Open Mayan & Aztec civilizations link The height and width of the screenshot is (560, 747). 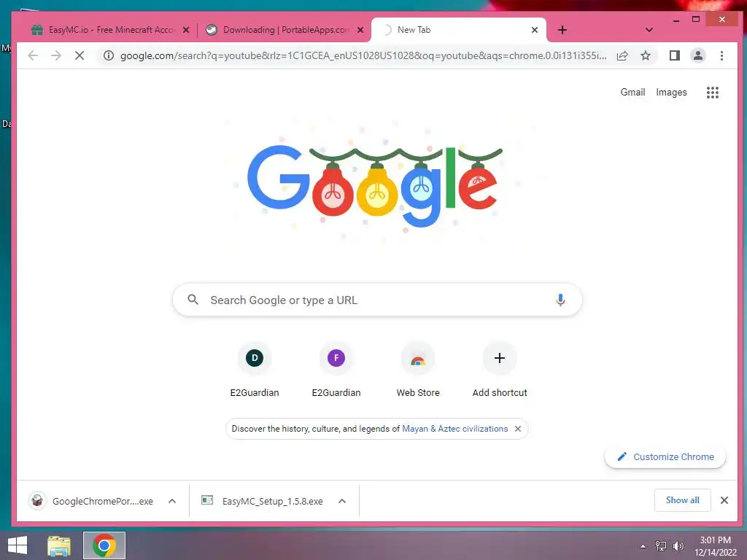coord(455,429)
